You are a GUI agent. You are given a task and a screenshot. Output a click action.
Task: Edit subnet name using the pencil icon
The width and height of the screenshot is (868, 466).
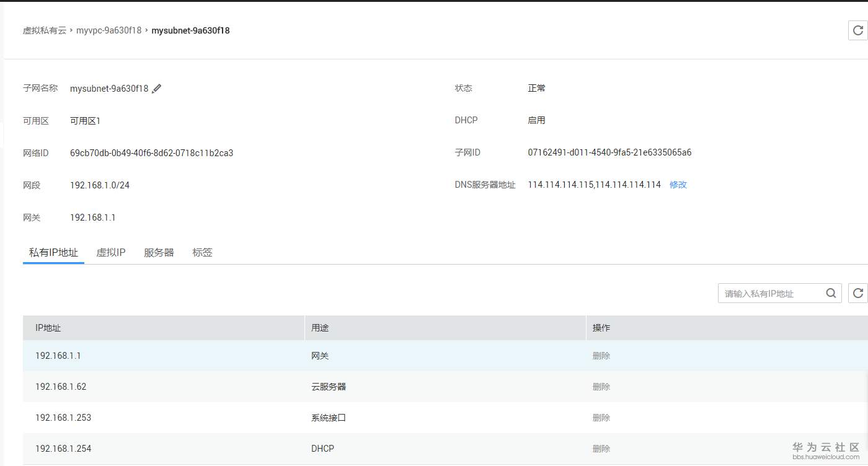point(157,88)
